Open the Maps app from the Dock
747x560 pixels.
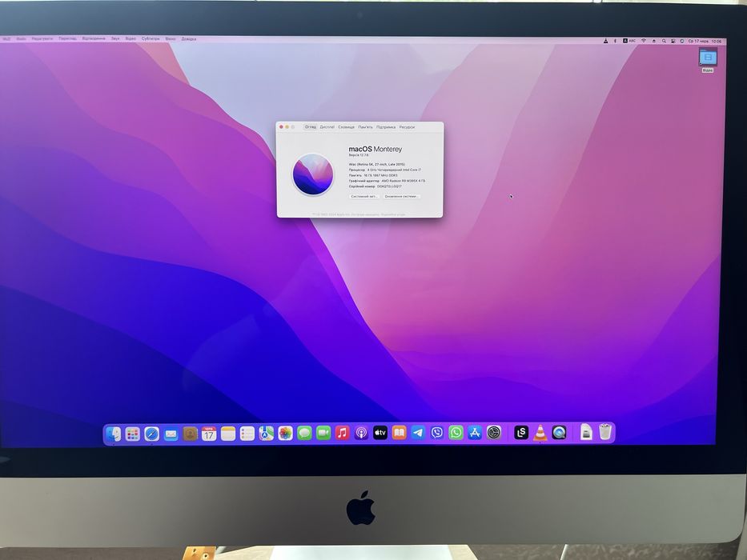tap(266, 434)
